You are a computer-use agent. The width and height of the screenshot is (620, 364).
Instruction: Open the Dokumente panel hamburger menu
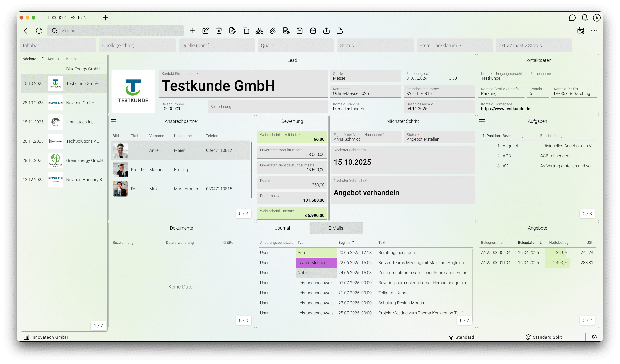tap(114, 228)
